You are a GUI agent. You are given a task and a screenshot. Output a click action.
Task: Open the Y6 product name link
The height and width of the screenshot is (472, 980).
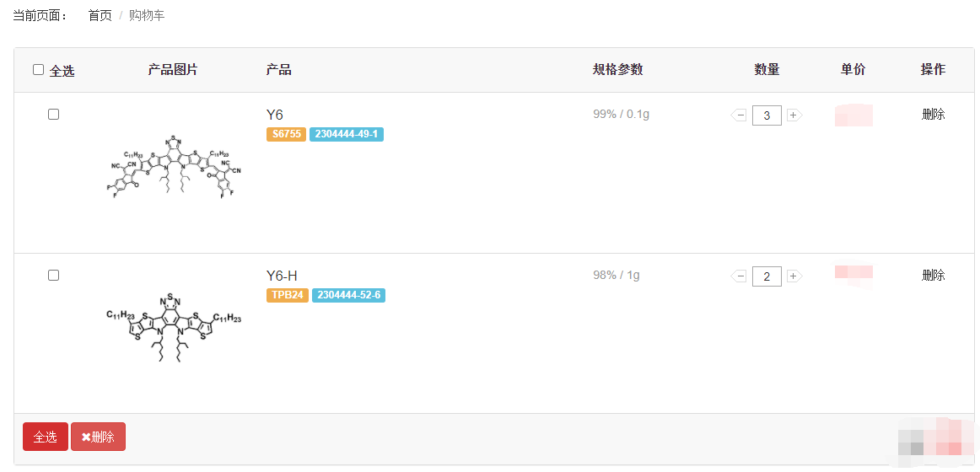(x=275, y=115)
